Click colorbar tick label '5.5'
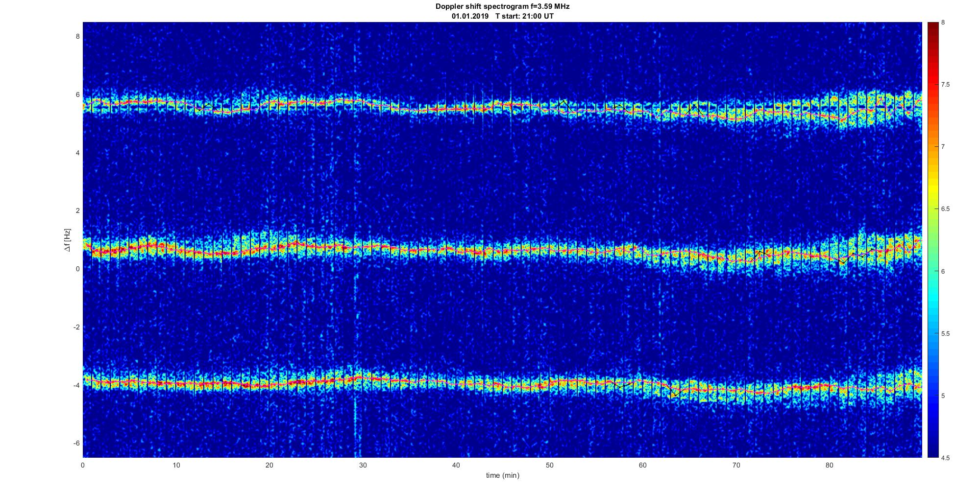This screenshot has height=491, width=980. tap(945, 333)
